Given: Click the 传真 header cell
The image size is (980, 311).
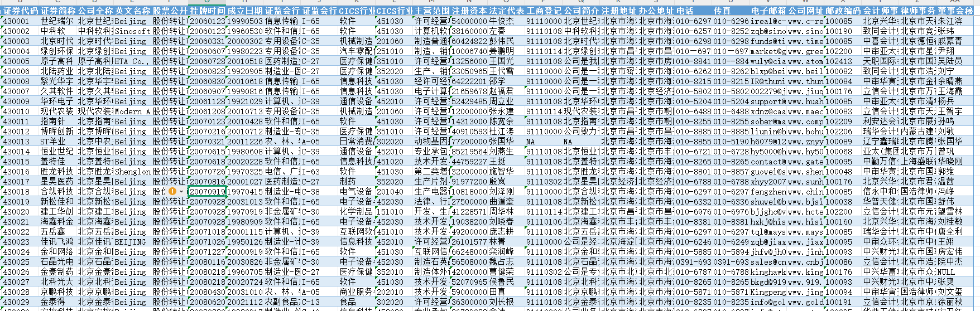Looking at the screenshot, I should [x=731, y=11].
